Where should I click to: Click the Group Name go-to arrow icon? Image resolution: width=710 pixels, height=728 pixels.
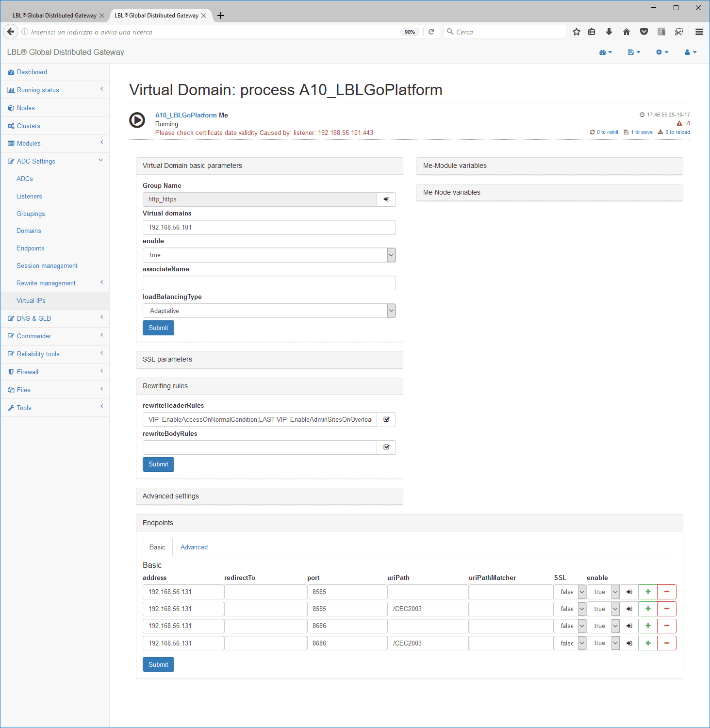[386, 199]
